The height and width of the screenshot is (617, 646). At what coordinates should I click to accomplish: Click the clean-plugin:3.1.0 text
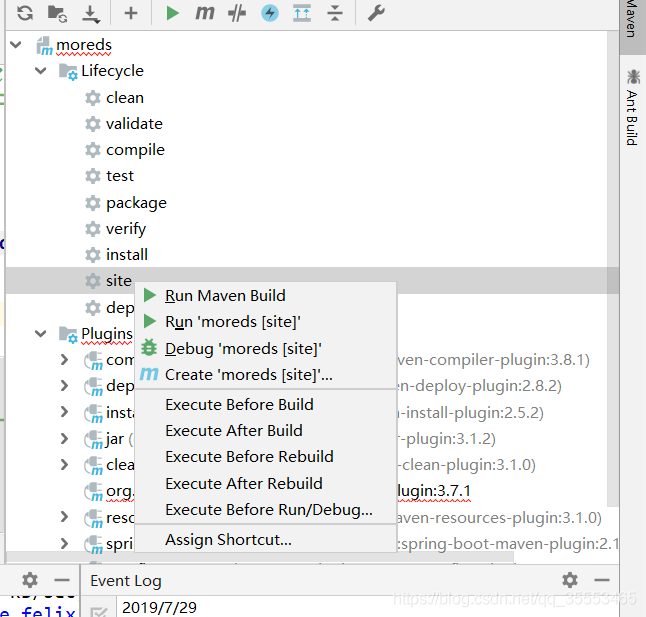[466, 465]
